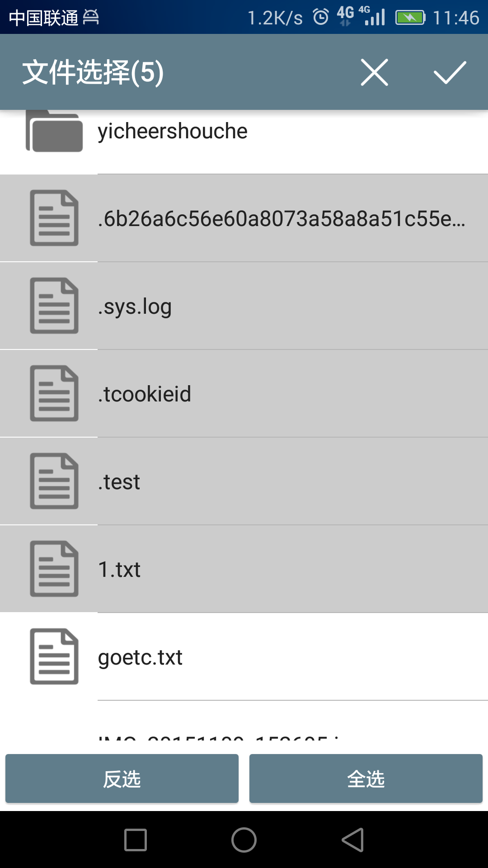Deselect the .test file row

point(244,481)
